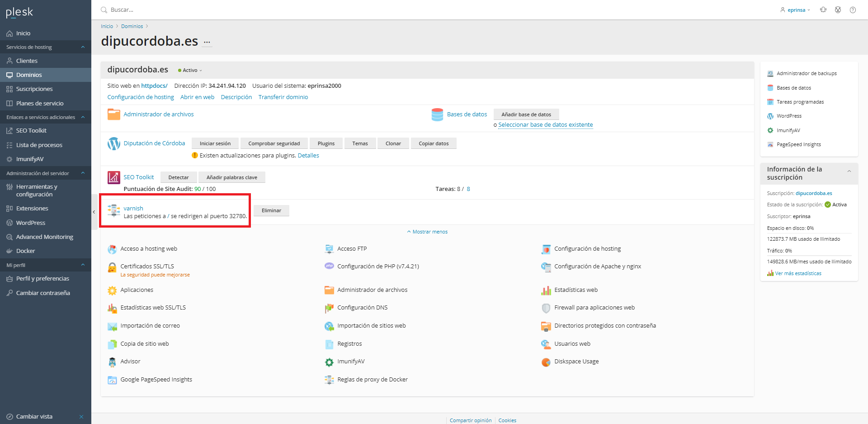The width and height of the screenshot is (868, 424).
Task: Open the help question mark icon
Action: click(x=853, y=10)
